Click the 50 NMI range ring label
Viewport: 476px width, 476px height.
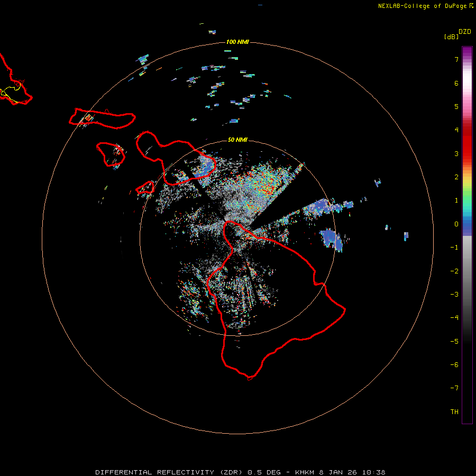click(x=237, y=140)
